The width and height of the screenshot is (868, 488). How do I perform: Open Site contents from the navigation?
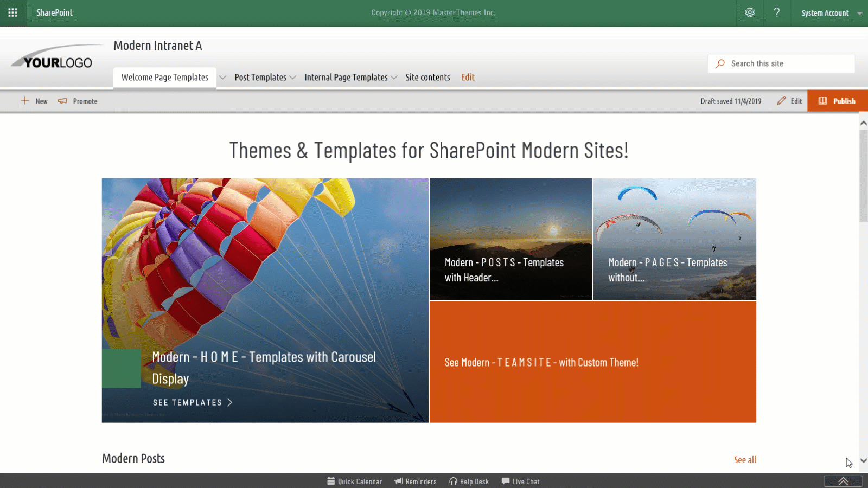[x=427, y=78]
